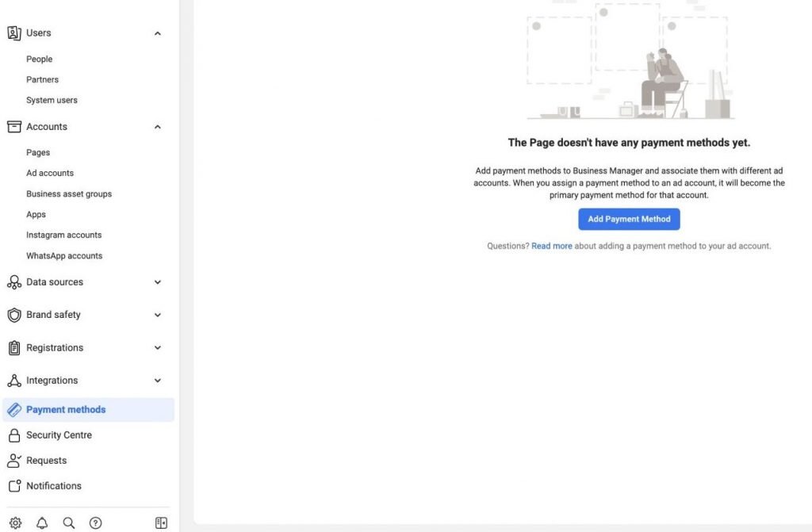
Task: Expand the Brand safety chevron
Action: coord(158,315)
